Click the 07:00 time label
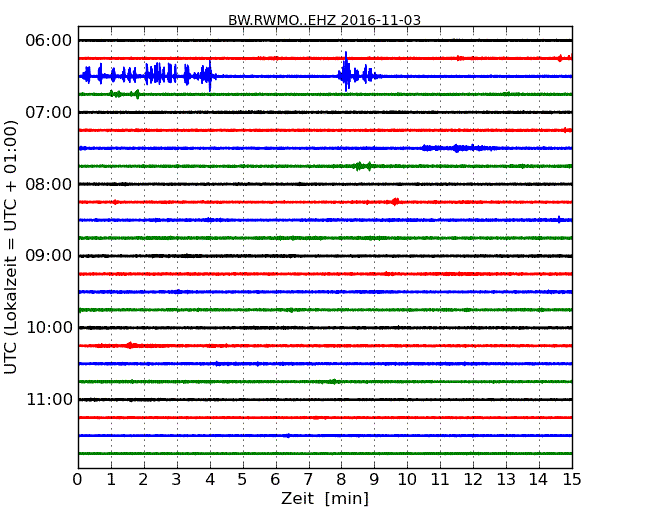Viewport: 650px width, 520px height. tap(49, 112)
